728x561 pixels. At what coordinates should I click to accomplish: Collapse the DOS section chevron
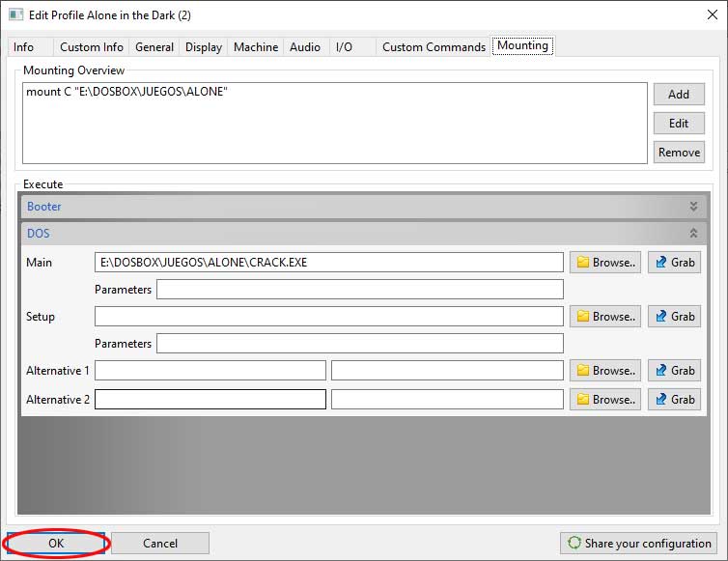pos(693,233)
